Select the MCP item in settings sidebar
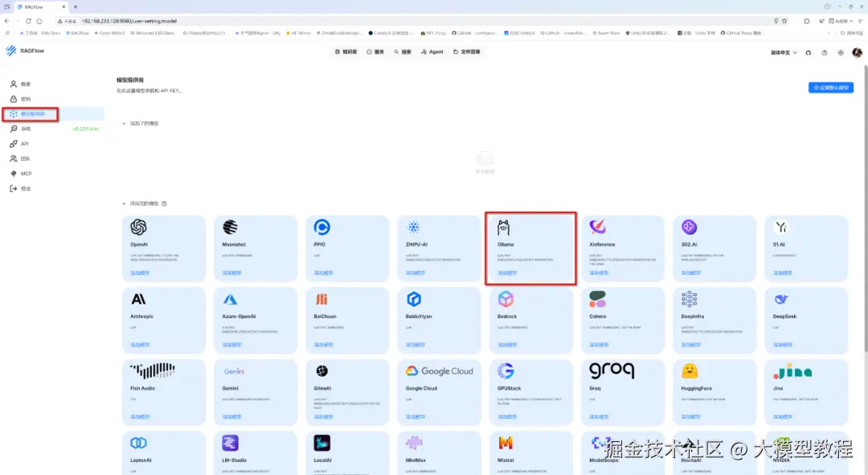Image resolution: width=868 pixels, height=475 pixels. [54, 174]
